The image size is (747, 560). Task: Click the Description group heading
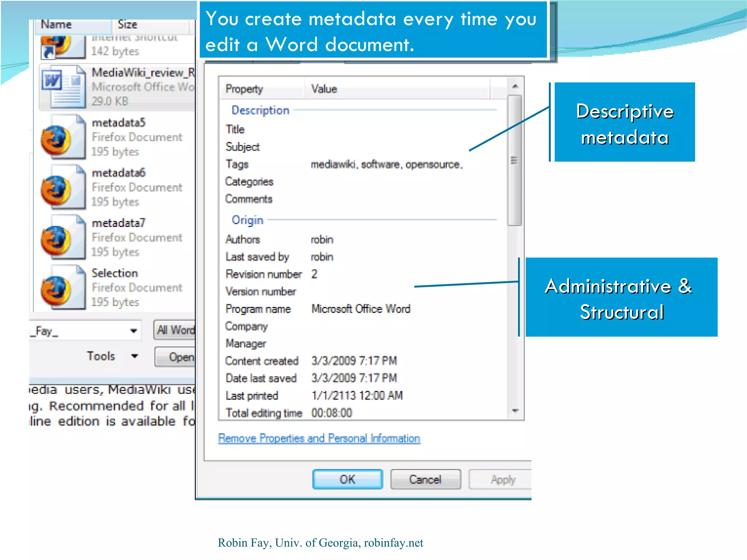[260, 110]
